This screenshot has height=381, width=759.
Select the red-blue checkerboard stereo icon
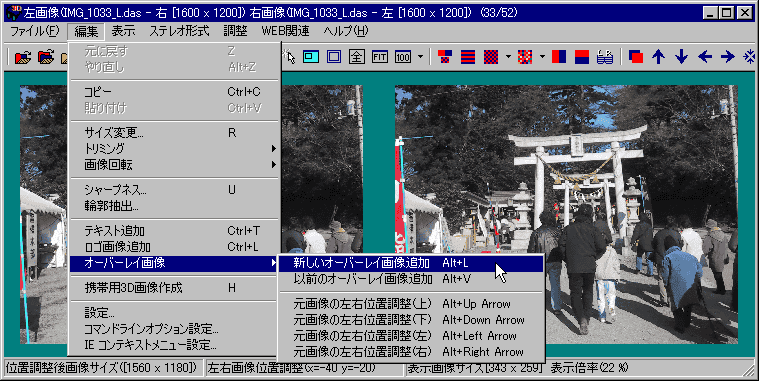(491, 57)
